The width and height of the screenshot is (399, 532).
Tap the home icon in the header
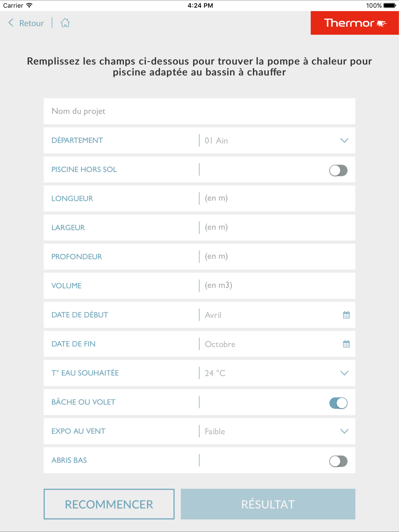[65, 23]
